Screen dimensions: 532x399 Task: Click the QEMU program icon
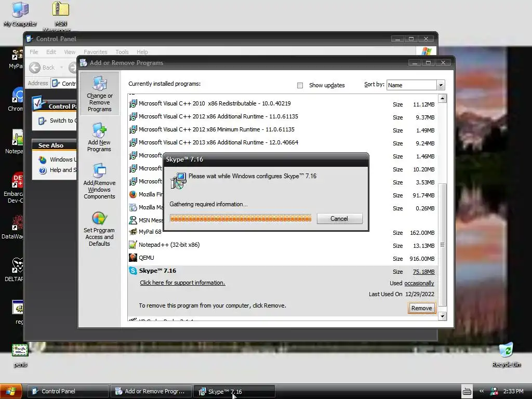coord(133,258)
